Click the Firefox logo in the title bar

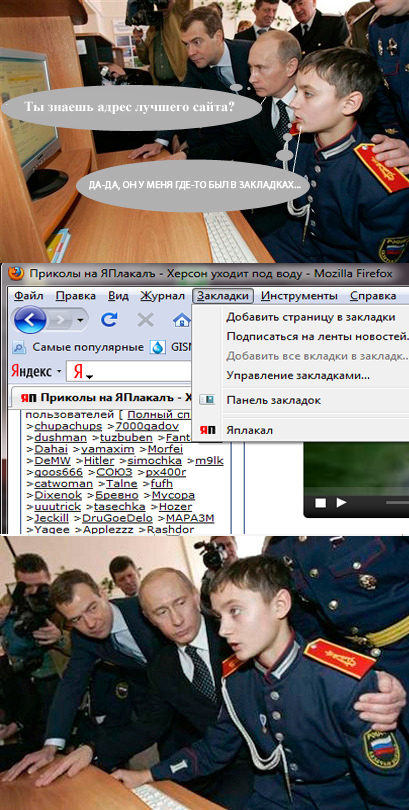point(15,273)
